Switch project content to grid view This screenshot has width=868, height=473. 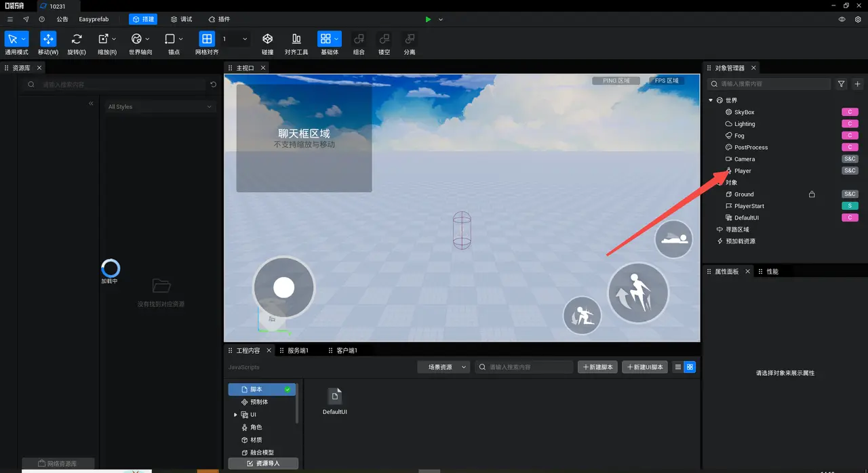point(690,367)
